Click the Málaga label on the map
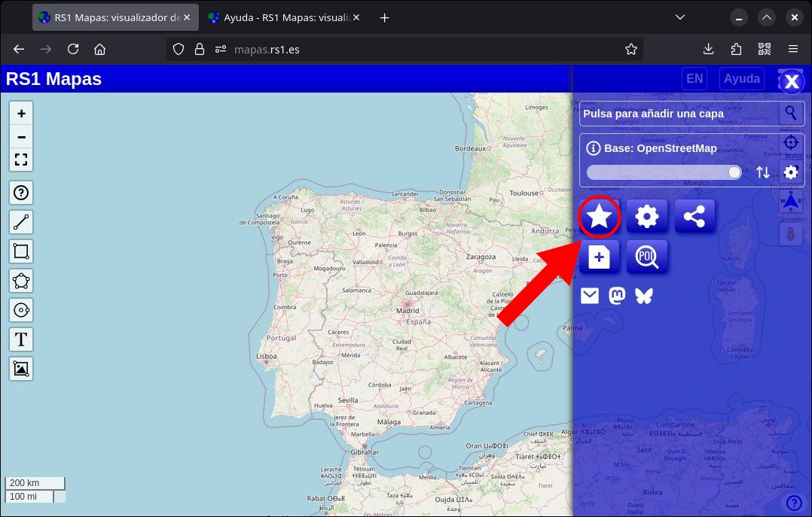812x517 pixels. (389, 422)
